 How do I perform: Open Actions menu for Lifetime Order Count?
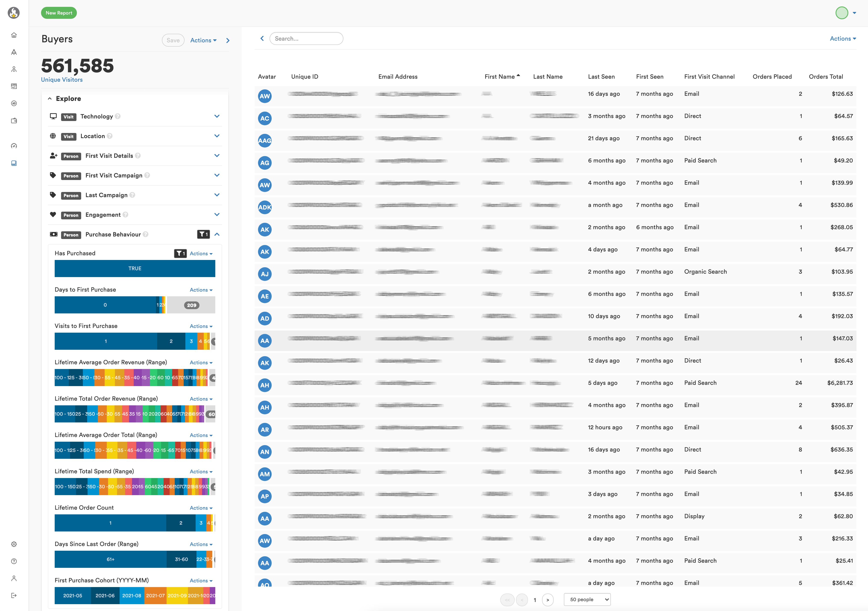[x=201, y=508]
